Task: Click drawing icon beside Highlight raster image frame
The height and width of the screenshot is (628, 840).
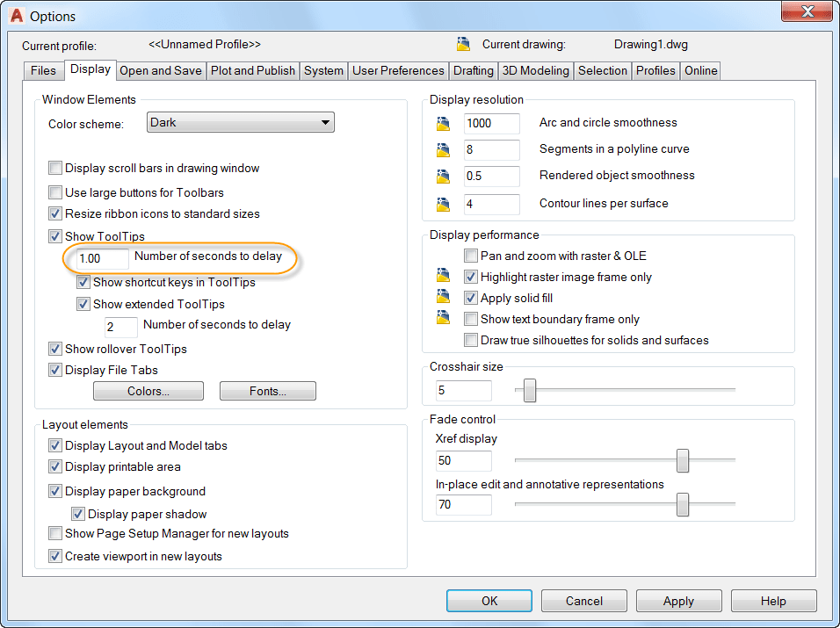Action: tap(443, 277)
